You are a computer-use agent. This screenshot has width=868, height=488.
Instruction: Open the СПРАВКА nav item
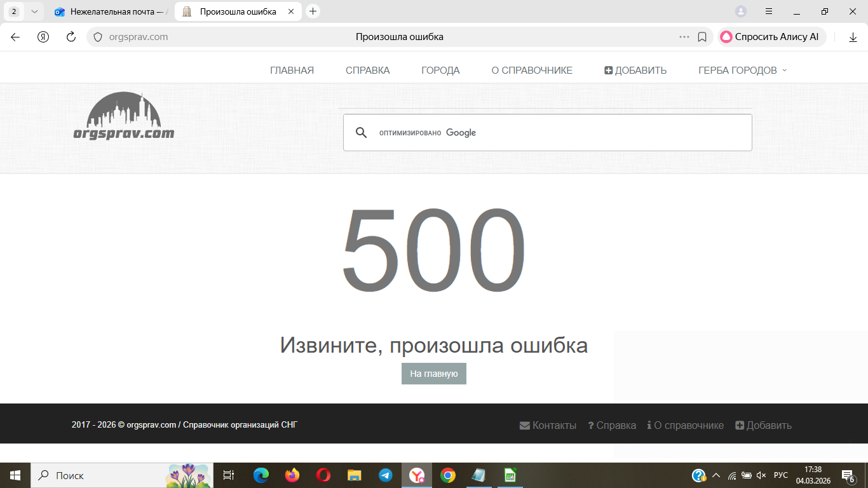tap(367, 71)
